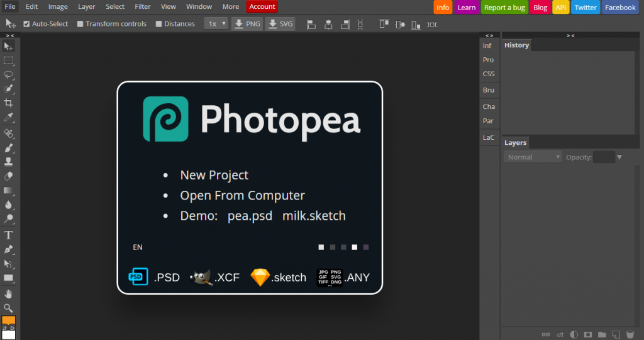Screen dimensions: 644x340
Task: Add raster mask icon in Layers panel
Action: coord(588,335)
